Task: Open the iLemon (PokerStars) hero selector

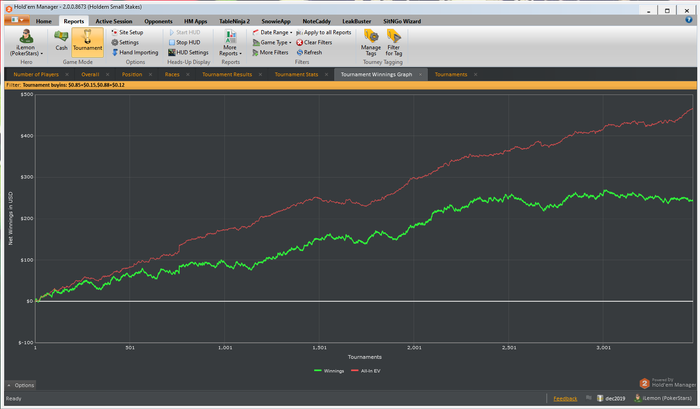Action: coord(26,43)
